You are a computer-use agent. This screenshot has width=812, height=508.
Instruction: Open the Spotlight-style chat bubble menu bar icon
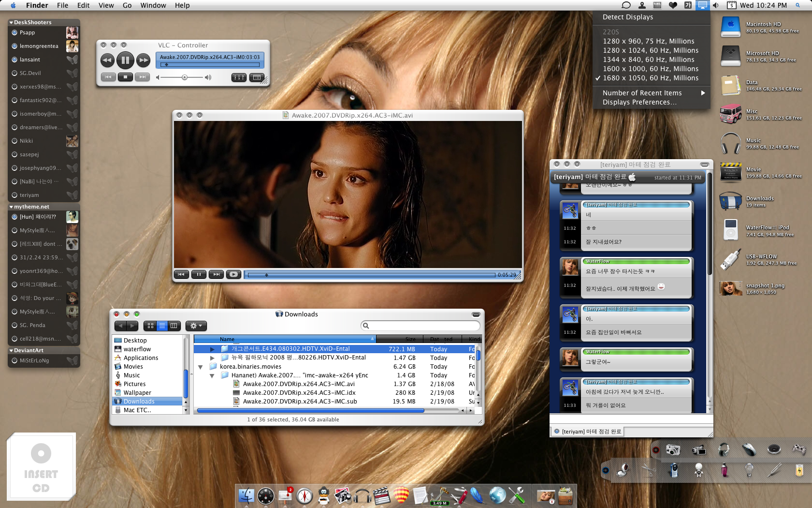tap(626, 5)
